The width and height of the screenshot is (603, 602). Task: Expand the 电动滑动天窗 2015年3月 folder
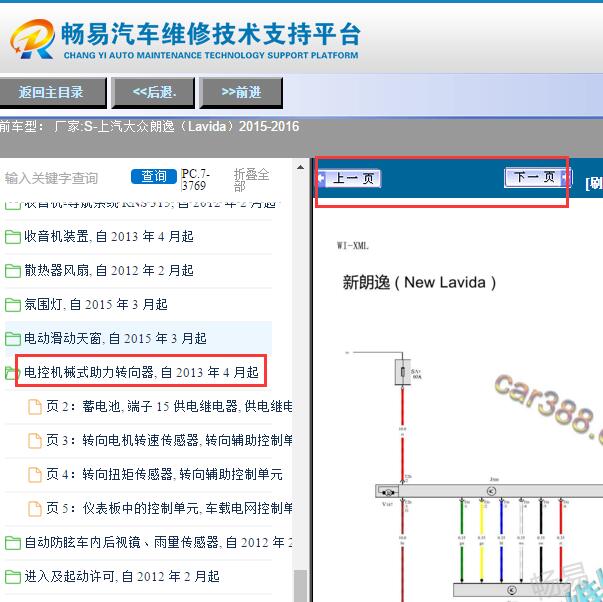(x=115, y=339)
